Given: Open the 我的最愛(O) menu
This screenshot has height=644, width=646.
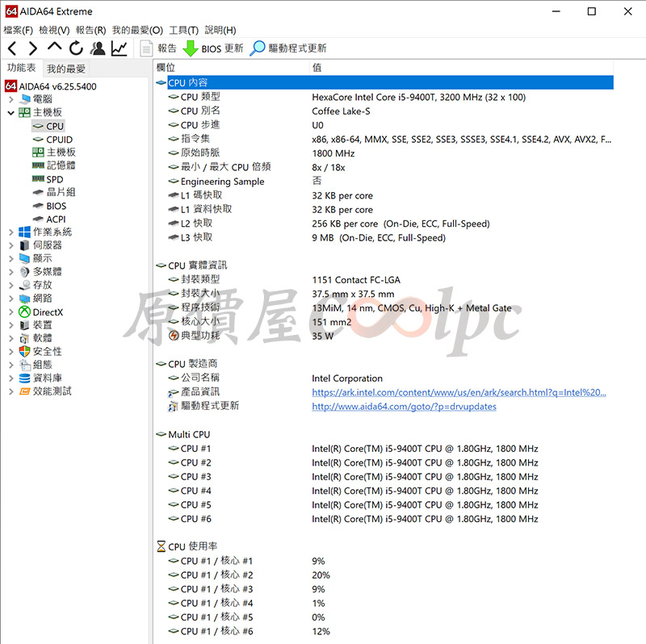Looking at the screenshot, I should [x=137, y=30].
